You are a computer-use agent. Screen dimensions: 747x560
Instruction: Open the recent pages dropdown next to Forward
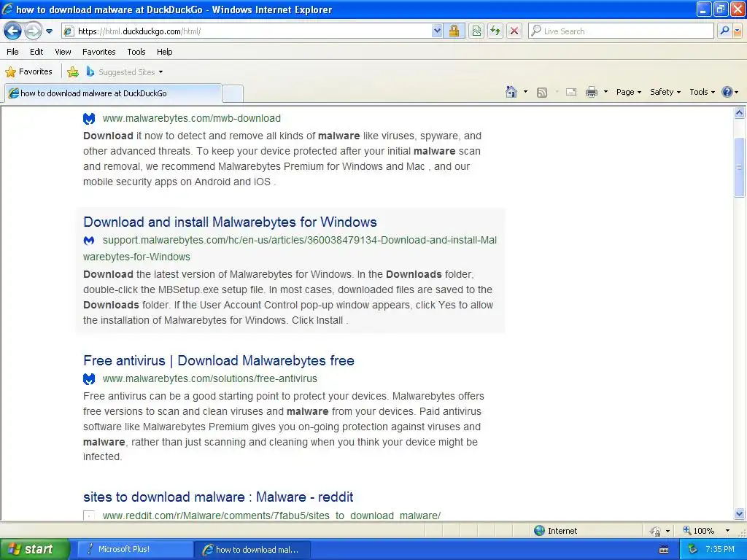(49, 31)
